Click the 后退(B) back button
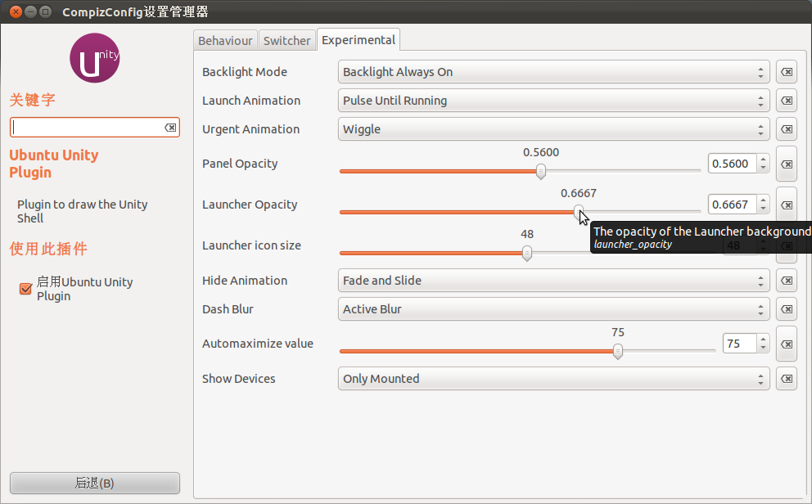The image size is (812, 504). tap(95, 483)
